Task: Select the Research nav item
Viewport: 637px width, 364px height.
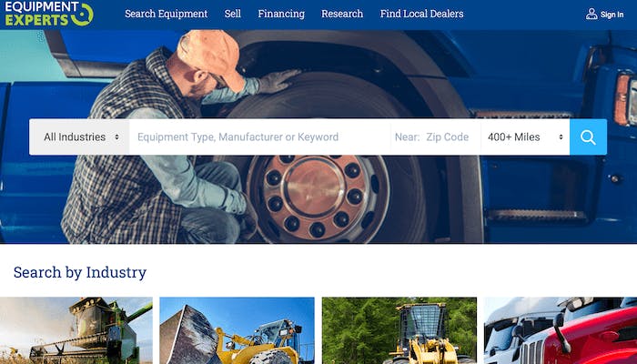Action: (342, 14)
